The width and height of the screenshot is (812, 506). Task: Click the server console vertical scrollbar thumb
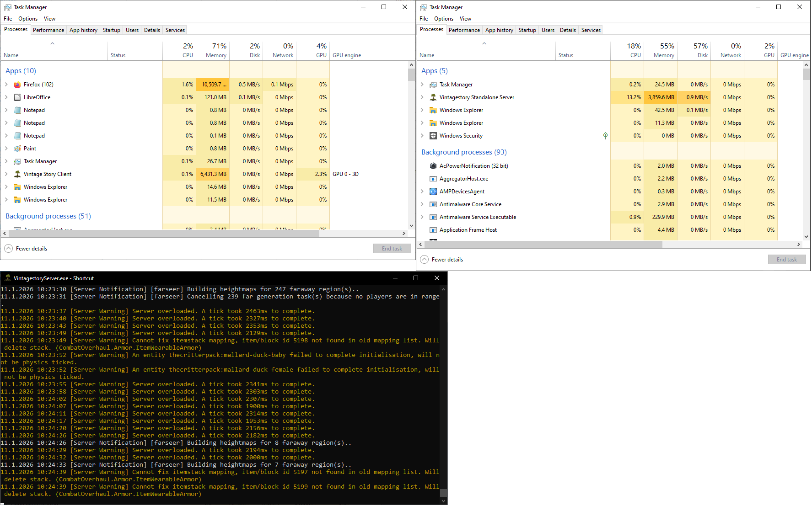(x=443, y=493)
